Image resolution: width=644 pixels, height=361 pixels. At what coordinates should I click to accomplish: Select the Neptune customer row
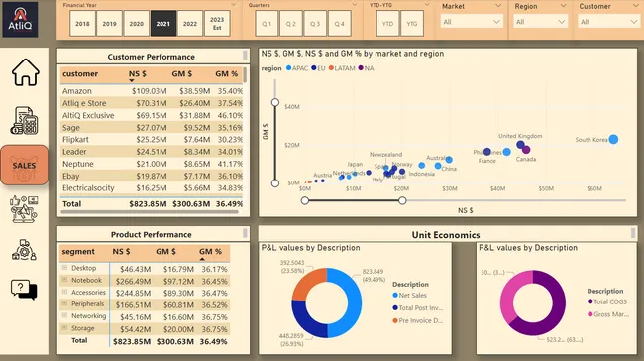coord(153,164)
